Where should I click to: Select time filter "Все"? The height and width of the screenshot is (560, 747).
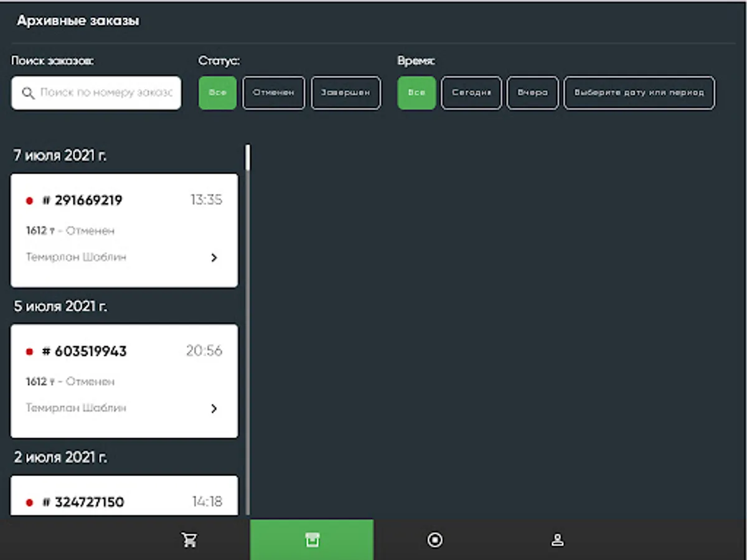pos(416,93)
